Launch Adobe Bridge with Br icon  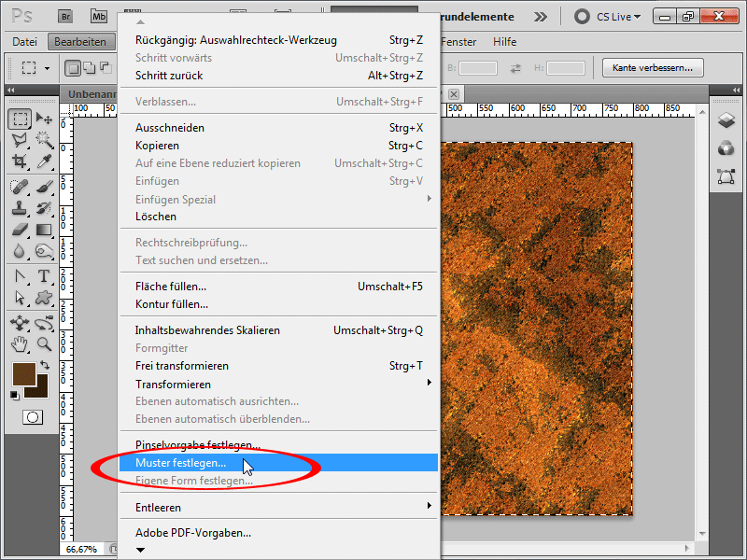(x=65, y=17)
